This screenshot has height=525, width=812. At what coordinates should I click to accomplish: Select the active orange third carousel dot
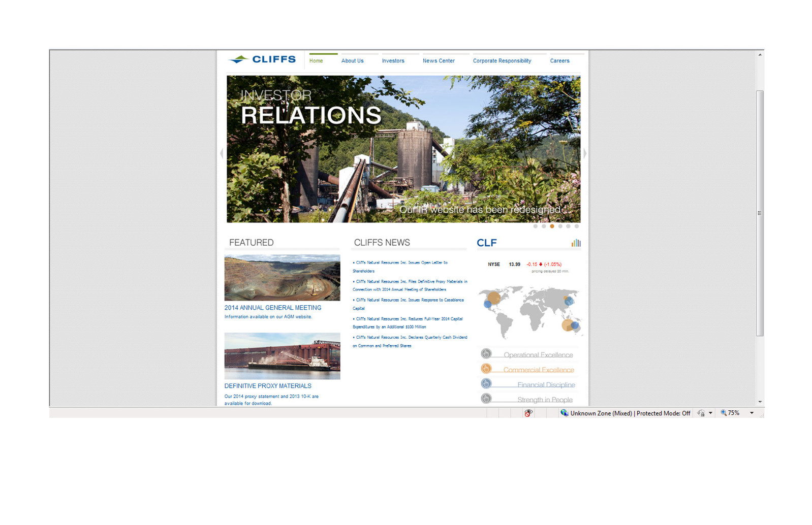(x=552, y=226)
